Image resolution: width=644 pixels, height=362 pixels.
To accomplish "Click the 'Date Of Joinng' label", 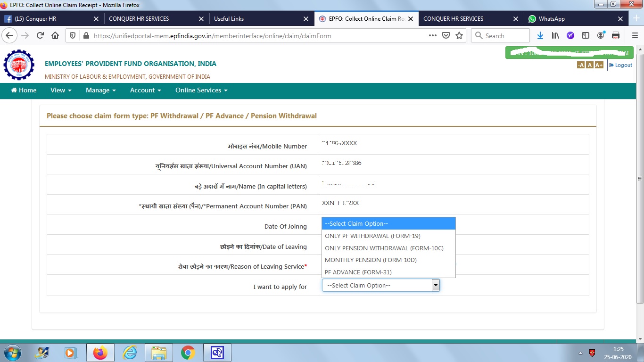I will [x=286, y=226].
